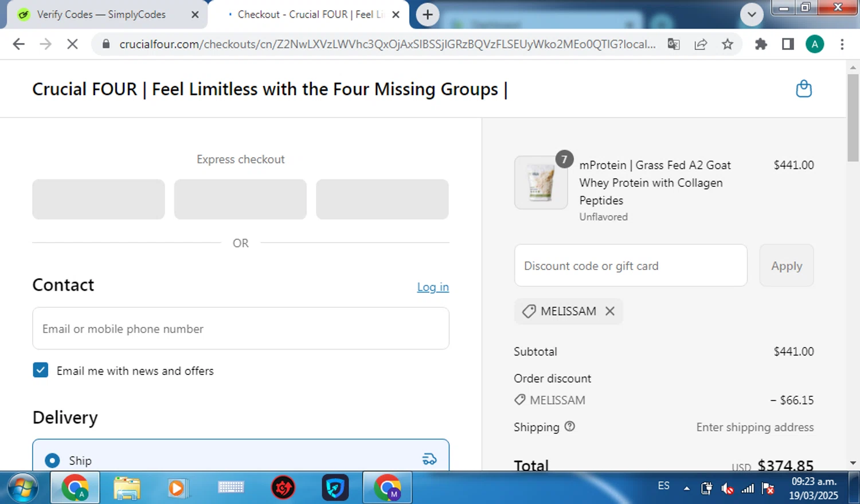This screenshot has width=860, height=504.
Task: Click the Enter shipping address text
Action: (x=755, y=427)
